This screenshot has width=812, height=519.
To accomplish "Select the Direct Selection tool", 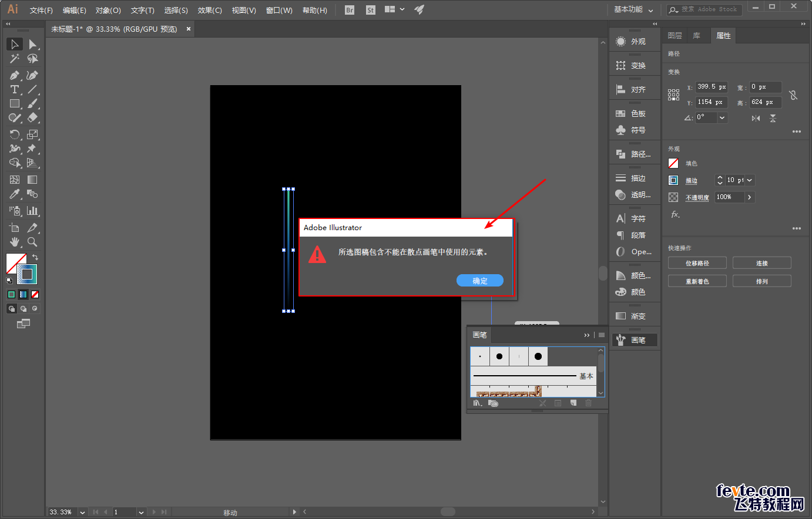I will pyautogui.click(x=33, y=45).
